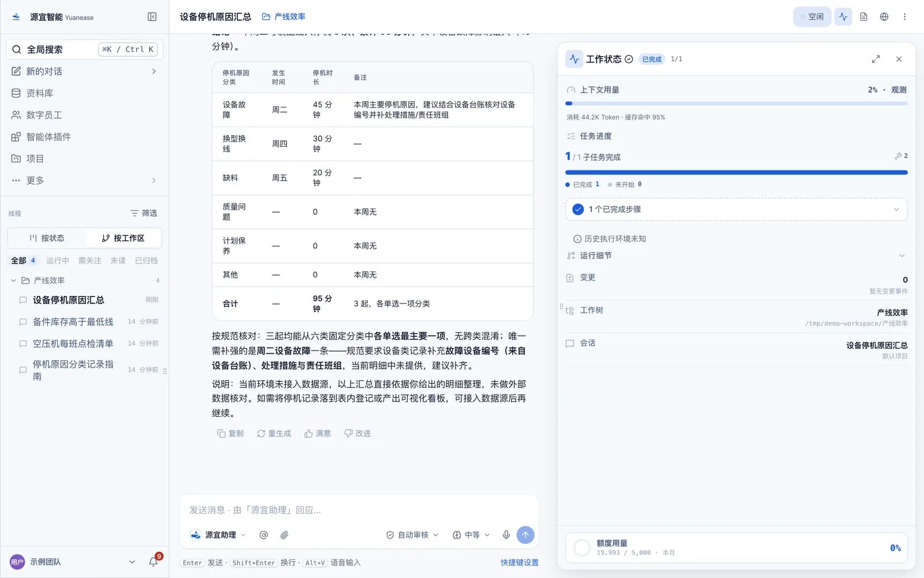Expand the 1 个已完成步骤 dropdown
The image size is (924, 578).
[x=736, y=209]
